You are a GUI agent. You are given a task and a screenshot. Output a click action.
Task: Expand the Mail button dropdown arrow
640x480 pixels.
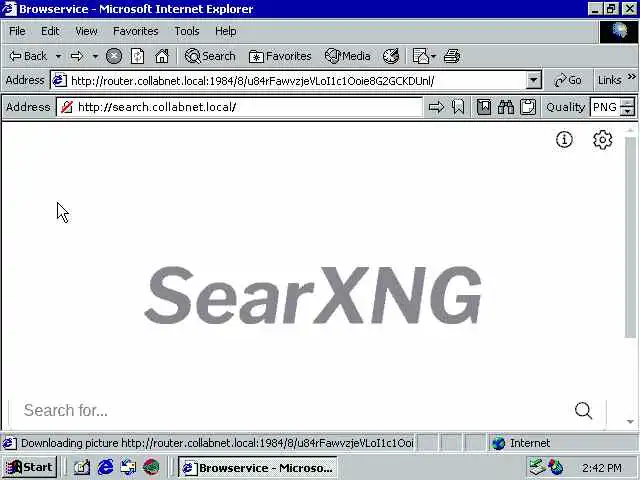(433, 56)
